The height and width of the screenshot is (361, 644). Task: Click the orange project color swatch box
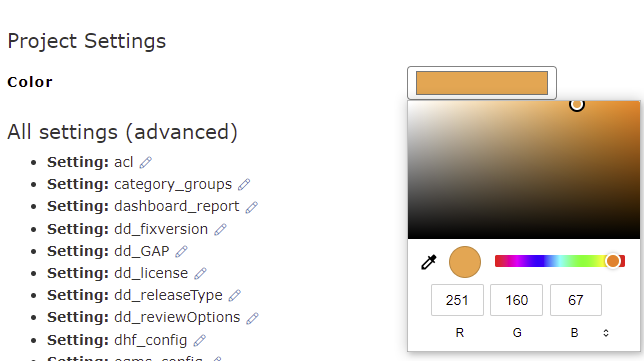coord(482,83)
